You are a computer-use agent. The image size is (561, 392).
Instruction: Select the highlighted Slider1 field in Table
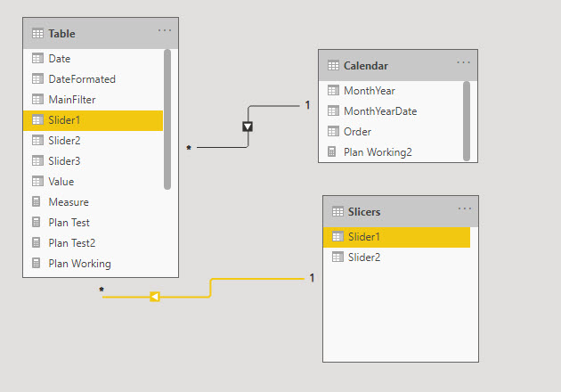click(93, 120)
